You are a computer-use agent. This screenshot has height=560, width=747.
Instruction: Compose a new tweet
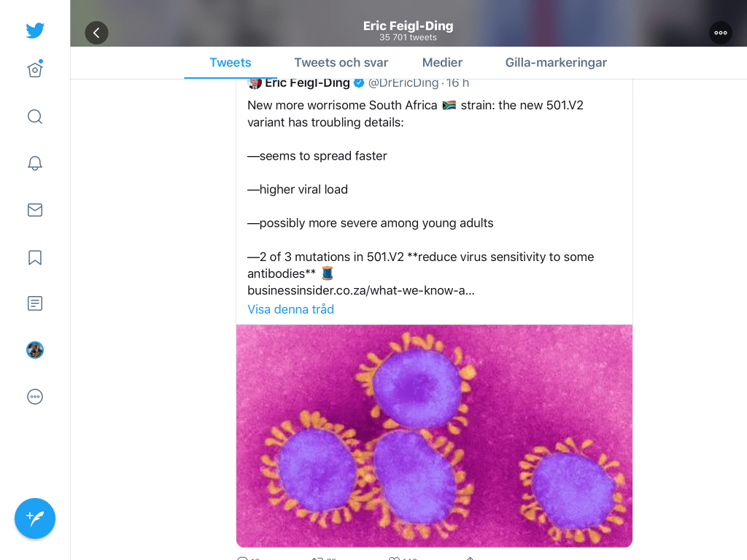pyautogui.click(x=35, y=518)
